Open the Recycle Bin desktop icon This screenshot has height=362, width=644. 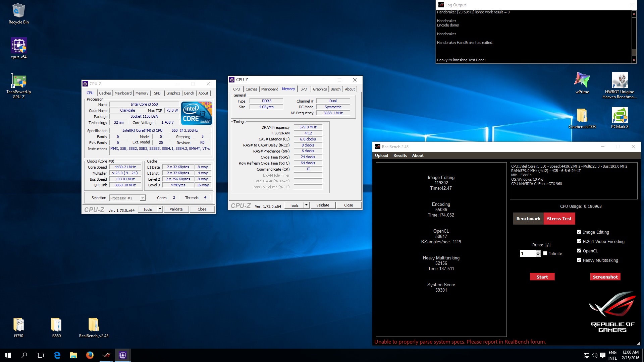click(18, 14)
